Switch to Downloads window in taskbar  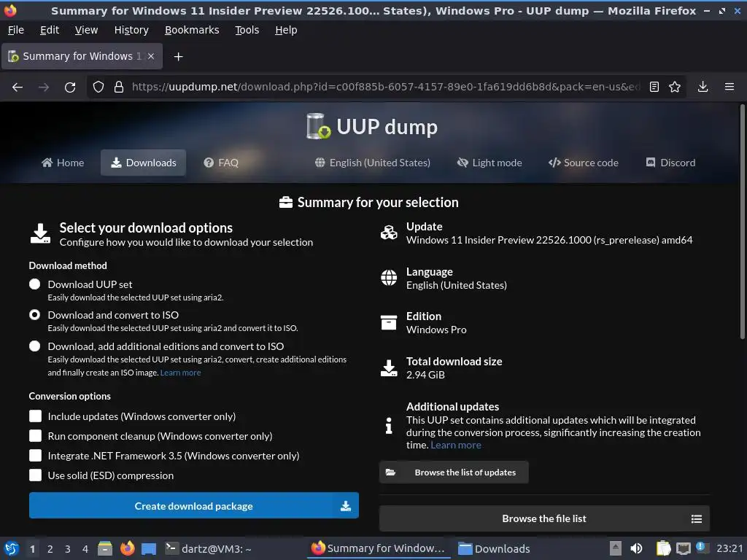point(494,548)
